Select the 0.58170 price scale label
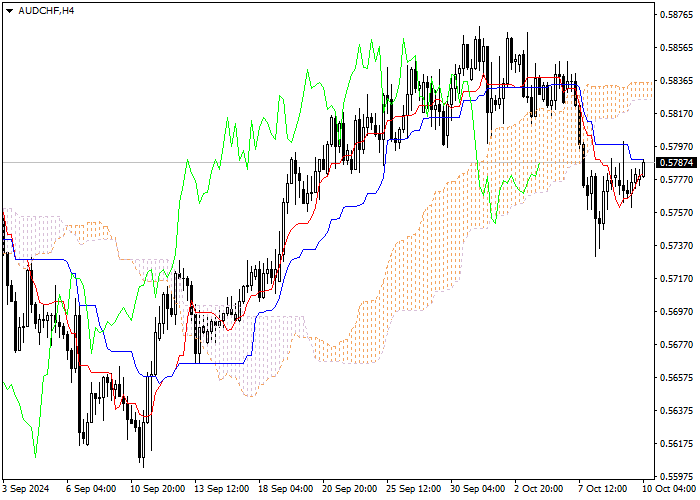 [676, 114]
